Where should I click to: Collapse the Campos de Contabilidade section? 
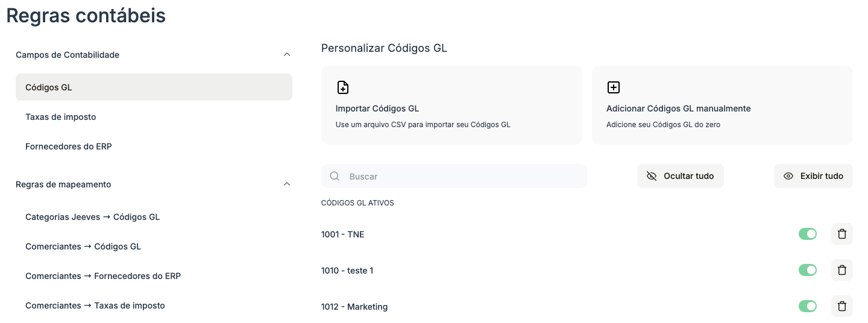(x=287, y=55)
